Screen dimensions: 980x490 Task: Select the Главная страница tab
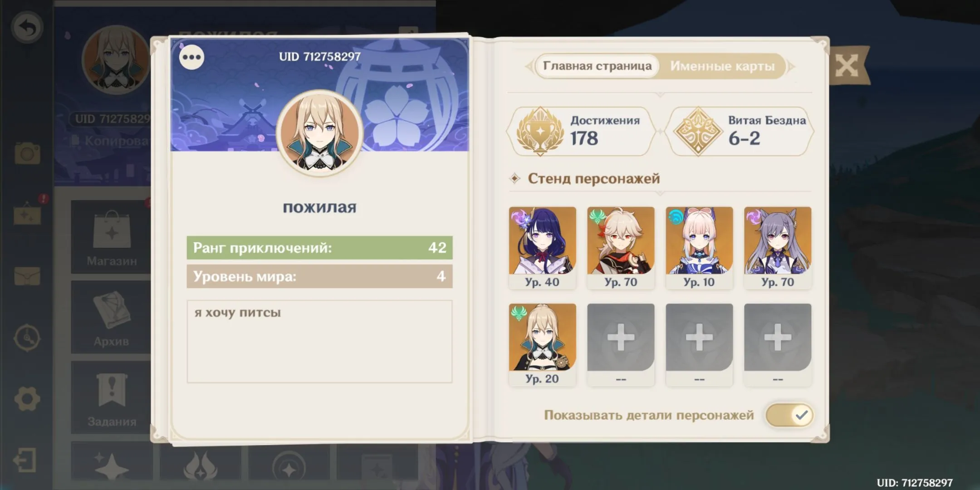[x=597, y=66]
